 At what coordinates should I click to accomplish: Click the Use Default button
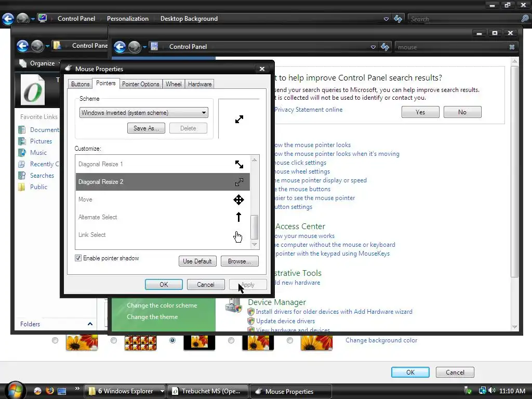coord(197,261)
